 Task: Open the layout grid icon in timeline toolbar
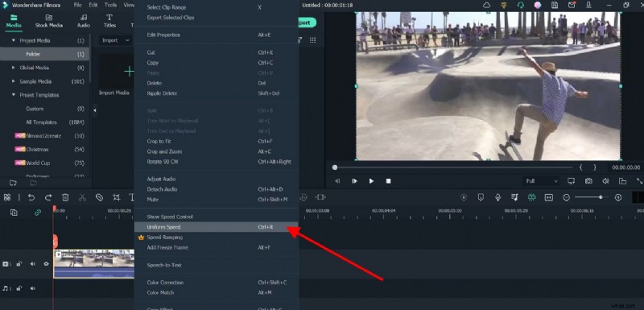click(7, 197)
